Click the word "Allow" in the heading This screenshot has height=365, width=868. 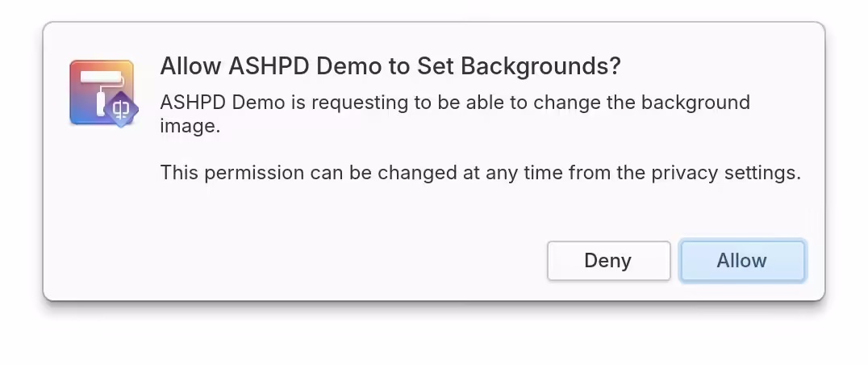click(x=191, y=66)
